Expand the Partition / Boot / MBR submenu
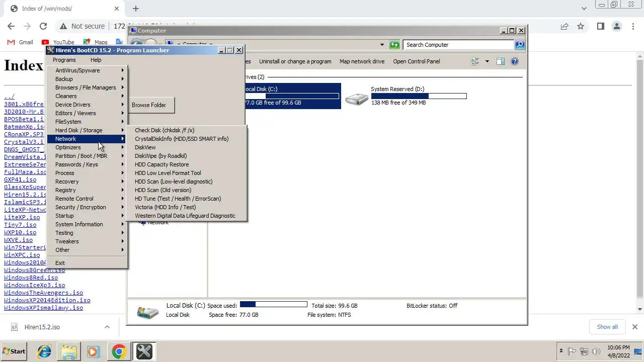This screenshot has width=644, height=362. click(x=88, y=156)
